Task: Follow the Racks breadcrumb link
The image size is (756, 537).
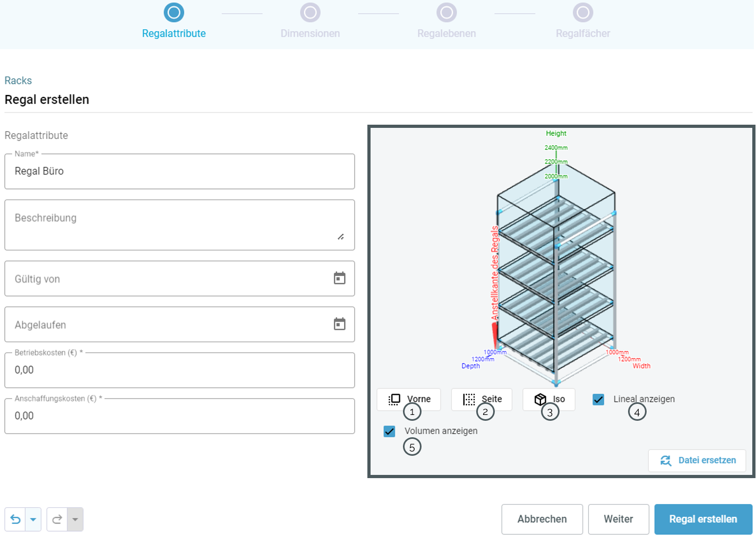Action: point(18,81)
